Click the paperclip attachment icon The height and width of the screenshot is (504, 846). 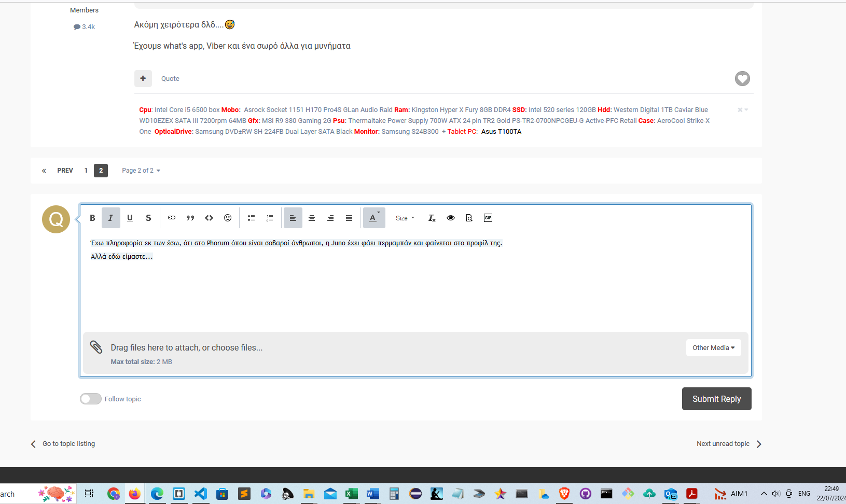click(96, 347)
